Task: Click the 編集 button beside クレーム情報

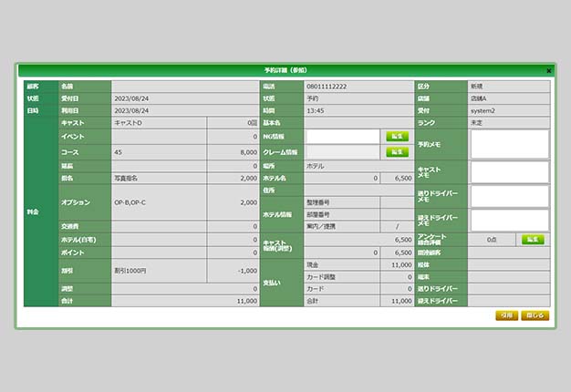Action: click(397, 151)
